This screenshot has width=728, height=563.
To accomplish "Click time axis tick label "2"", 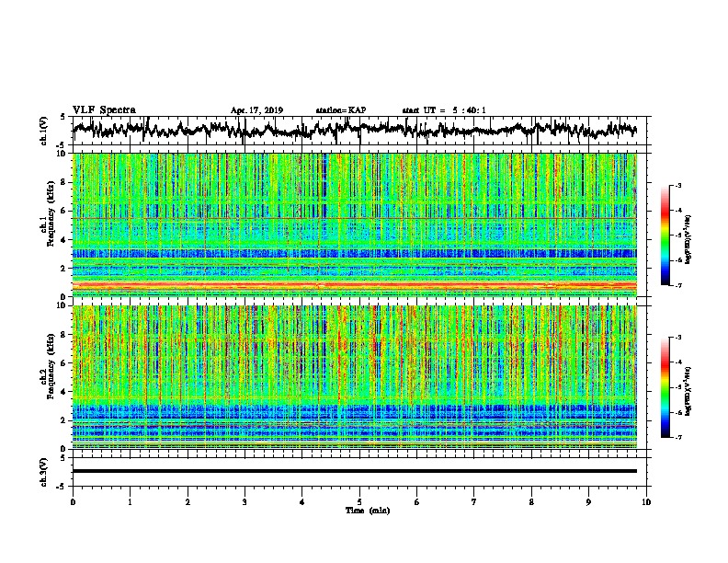I will 188,502.
